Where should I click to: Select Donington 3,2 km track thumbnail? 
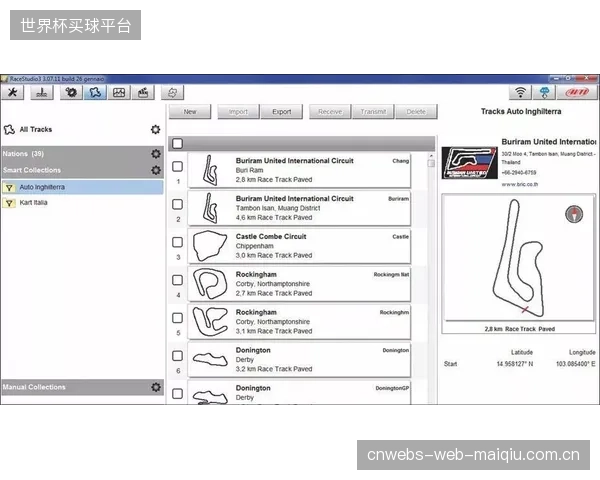point(210,359)
